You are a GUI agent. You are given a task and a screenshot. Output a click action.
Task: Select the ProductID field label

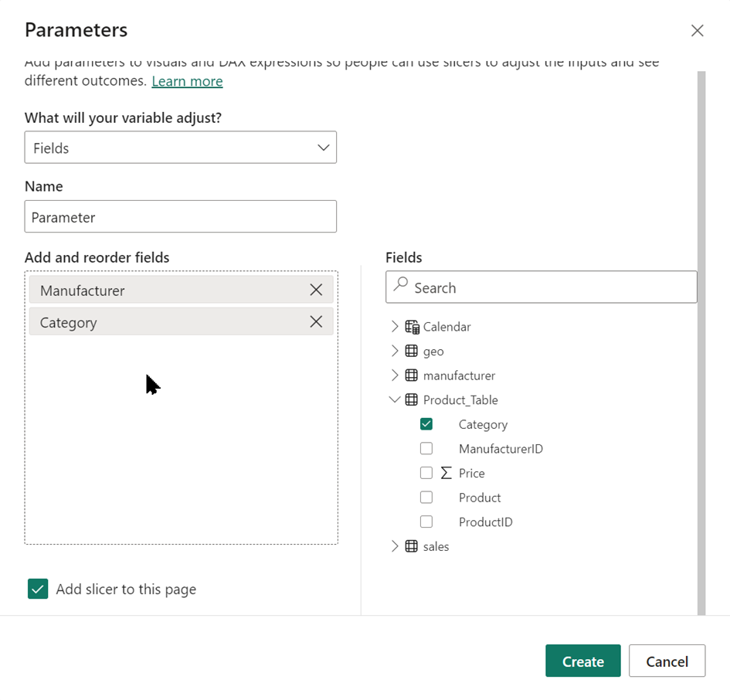click(x=485, y=522)
